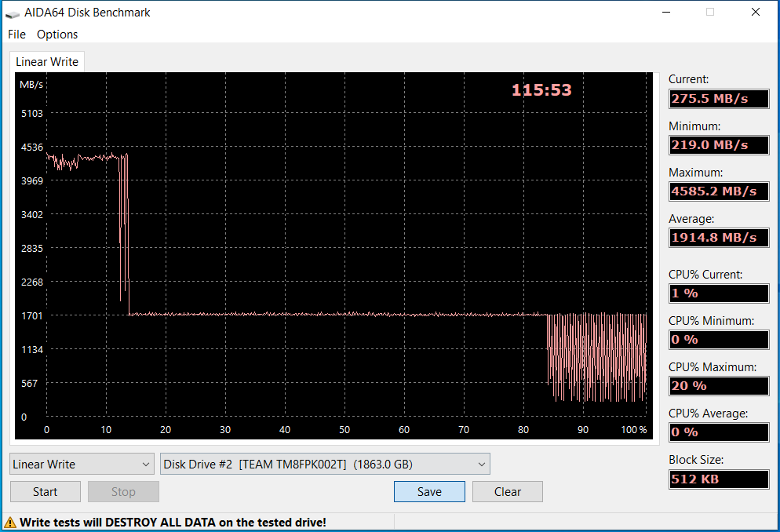Click the Average value 1914.8 MB/s

pos(719,237)
